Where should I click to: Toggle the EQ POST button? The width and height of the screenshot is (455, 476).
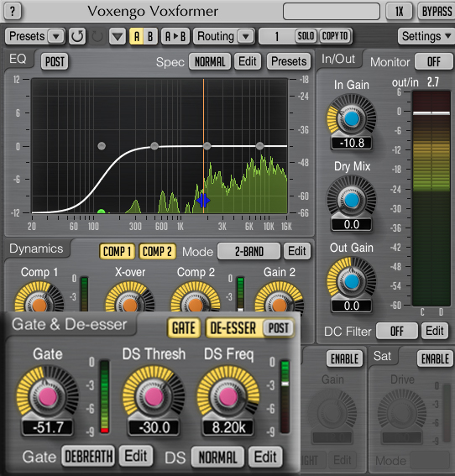(55, 61)
